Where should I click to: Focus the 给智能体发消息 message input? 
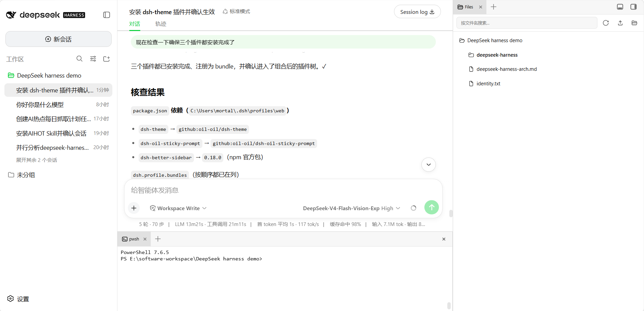click(283, 190)
